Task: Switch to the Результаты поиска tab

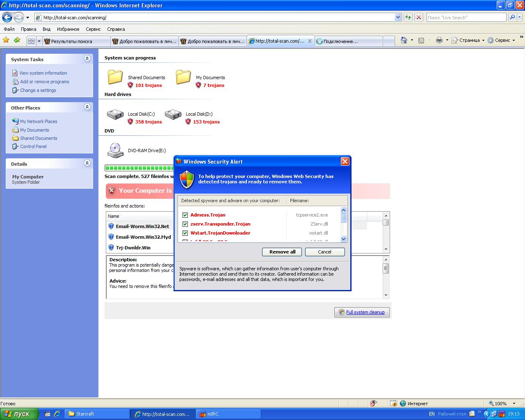Action: (x=76, y=41)
